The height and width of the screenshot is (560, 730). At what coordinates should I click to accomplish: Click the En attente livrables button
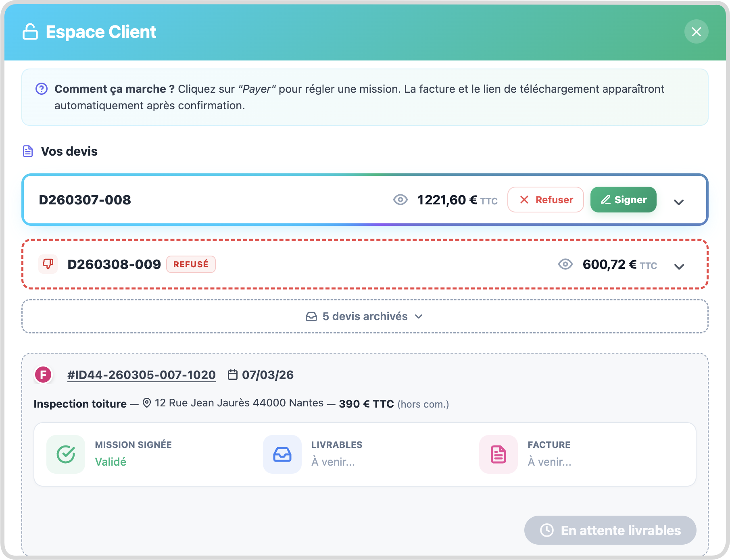point(610,530)
